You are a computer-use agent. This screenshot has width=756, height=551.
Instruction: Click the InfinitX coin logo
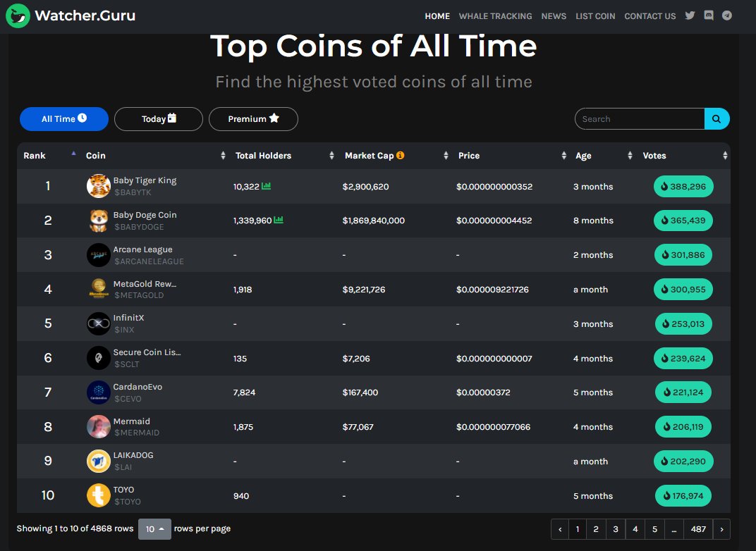coord(98,323)
